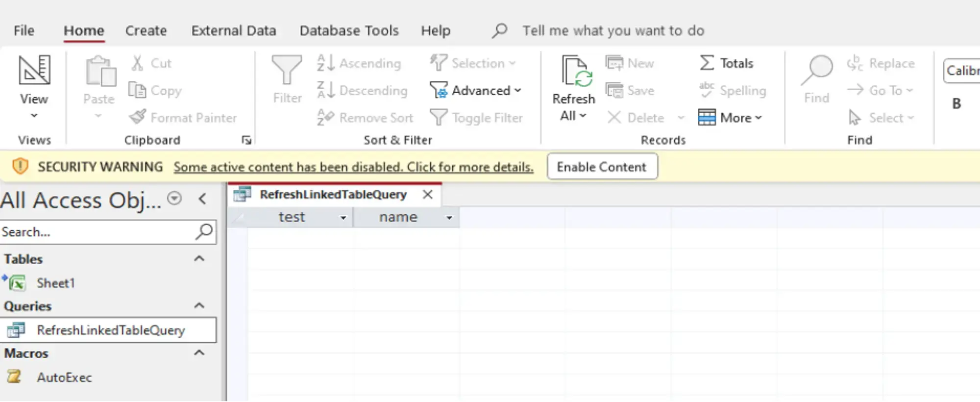980x402 pixels.
Task: Select the Format Painter tool
Action: coord(183,118)
